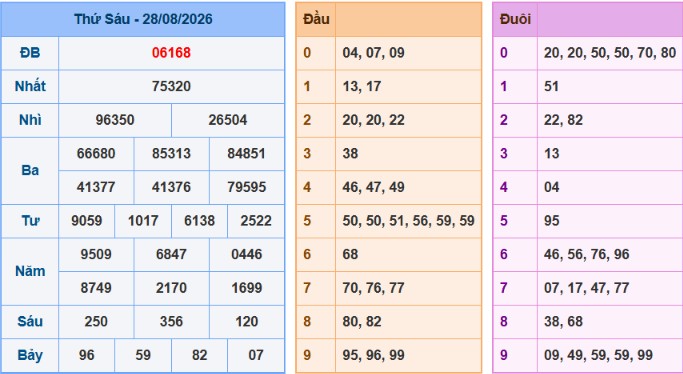Select fifth prize number 2170
Viewport: 683px width, 374px height.
[x=171, y=287]
